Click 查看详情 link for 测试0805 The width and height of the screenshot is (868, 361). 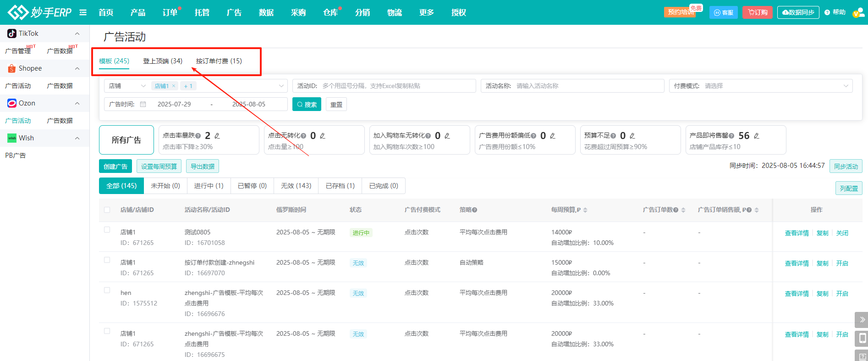797,233
